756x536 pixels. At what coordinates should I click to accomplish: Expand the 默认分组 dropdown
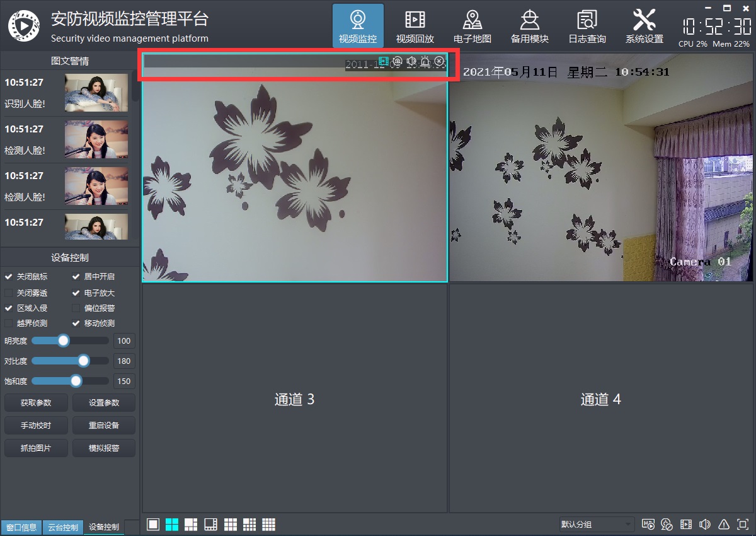point(597,525)
